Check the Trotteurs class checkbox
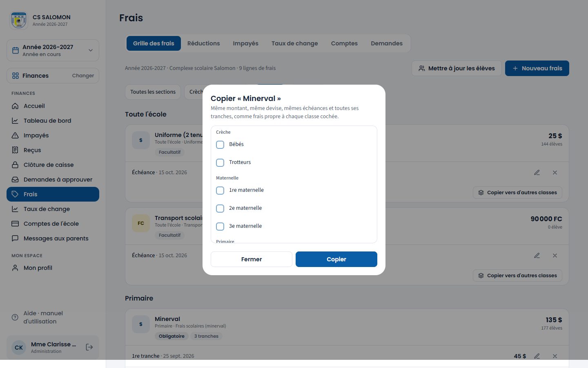Viewport: 588px width, 368px height. [x=220, y=162]
